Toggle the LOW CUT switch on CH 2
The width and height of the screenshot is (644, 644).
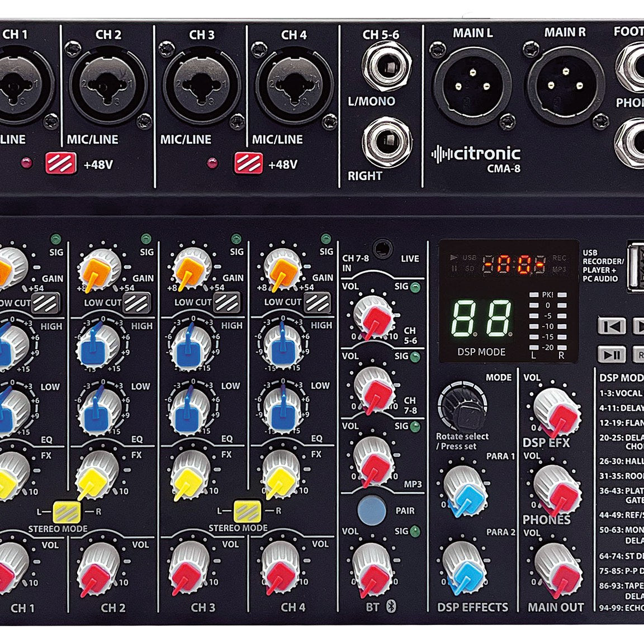point(136,303)
